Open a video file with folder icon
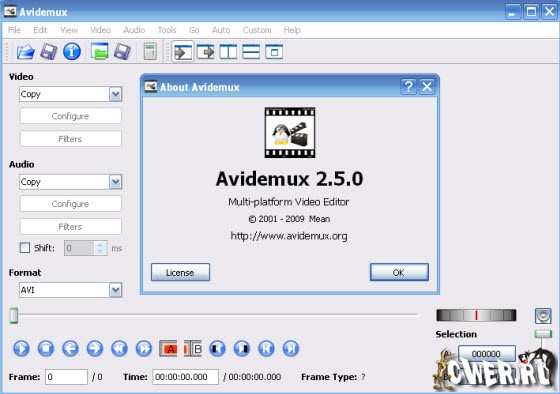This screenshot has width=560, height=394. [x=25, y=52]
